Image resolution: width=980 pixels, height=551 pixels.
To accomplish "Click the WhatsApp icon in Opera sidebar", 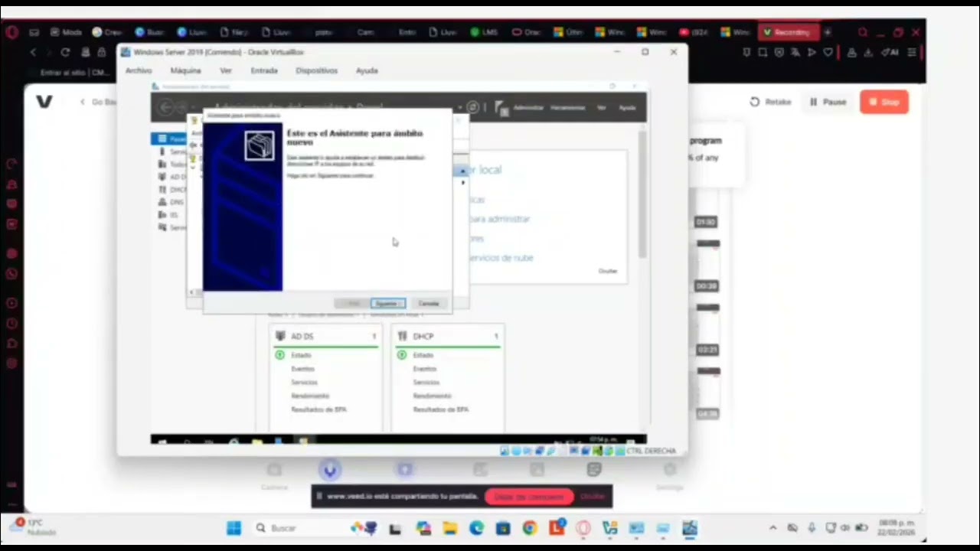I will point(11,273).
